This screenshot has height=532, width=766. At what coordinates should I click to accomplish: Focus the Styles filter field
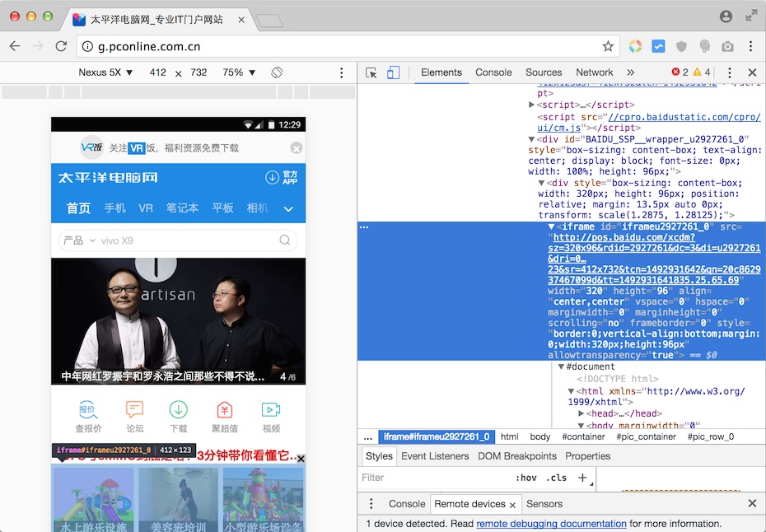435,478
